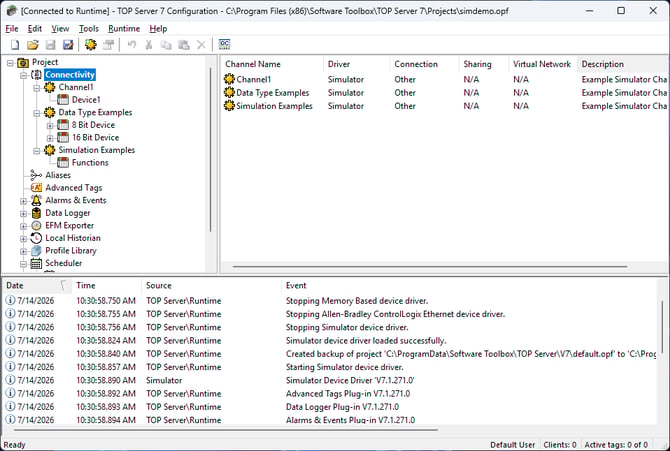Click the New Project toolbar icon

[15, 44]
